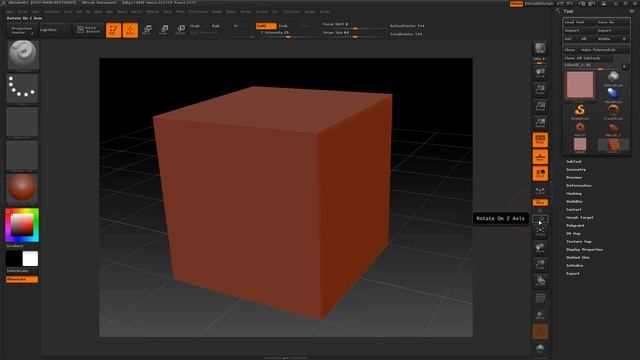Expand the Geometry section
Image resolution: width=640 pixels, height=360 pixels.
pos(576,169)
